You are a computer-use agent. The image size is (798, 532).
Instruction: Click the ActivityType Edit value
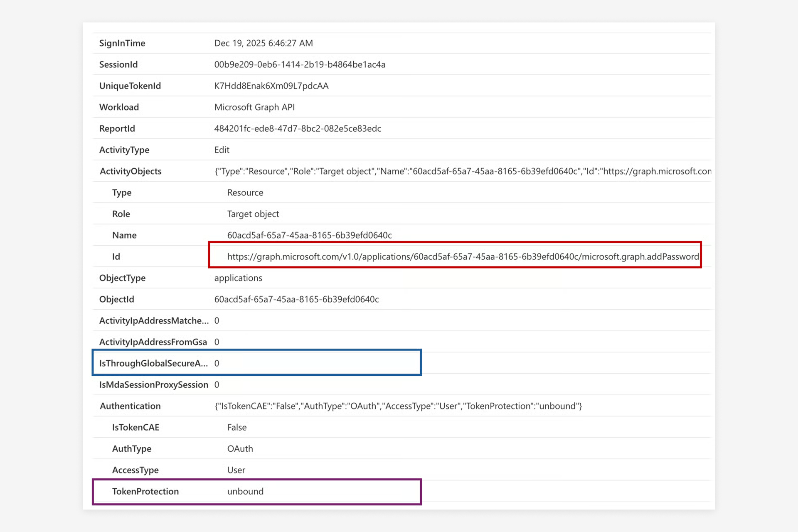[222, 150]
